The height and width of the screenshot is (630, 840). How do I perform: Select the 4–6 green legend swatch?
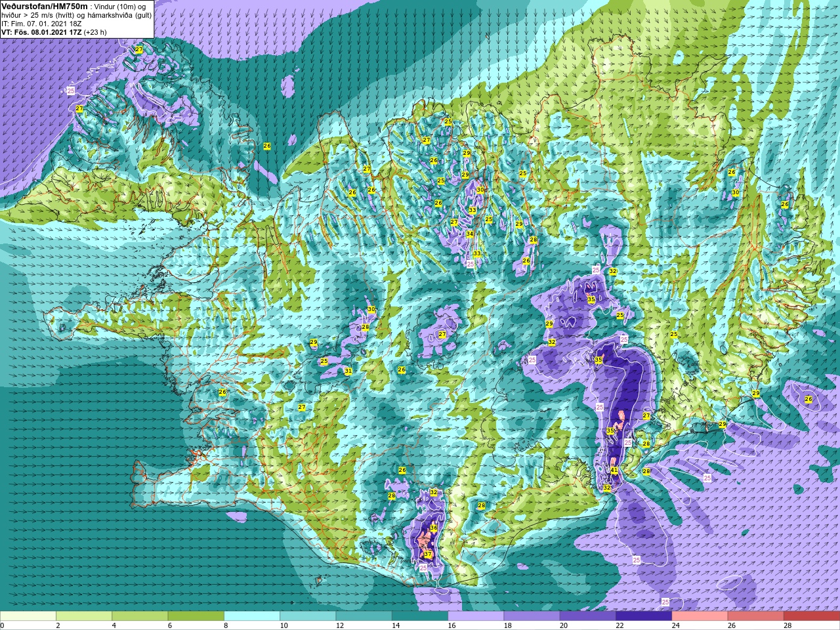coord(140,616)
